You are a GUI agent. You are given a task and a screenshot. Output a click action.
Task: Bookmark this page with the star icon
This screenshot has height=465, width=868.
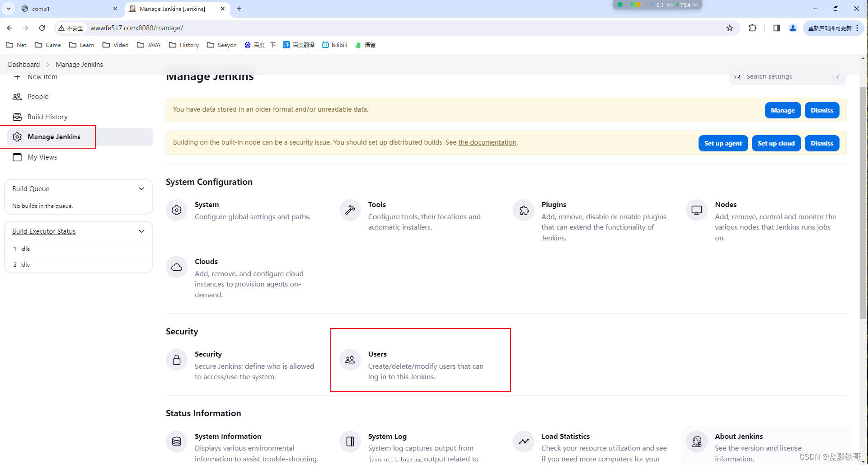730,28
